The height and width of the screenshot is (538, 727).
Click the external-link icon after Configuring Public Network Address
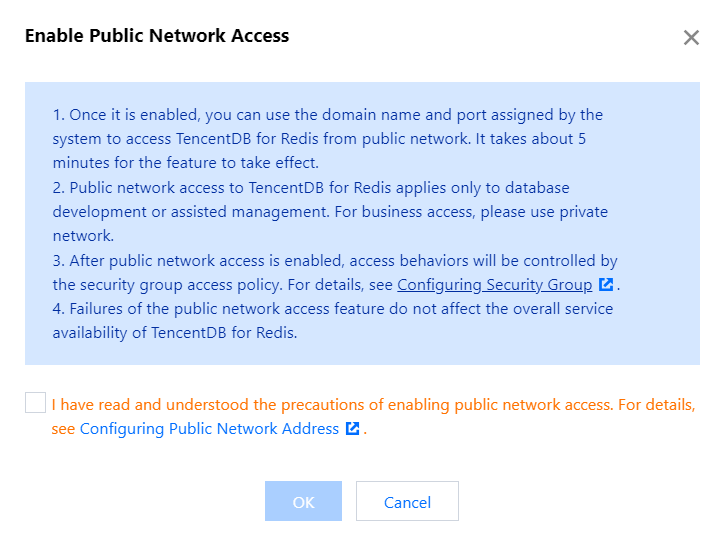pos(353,429)
